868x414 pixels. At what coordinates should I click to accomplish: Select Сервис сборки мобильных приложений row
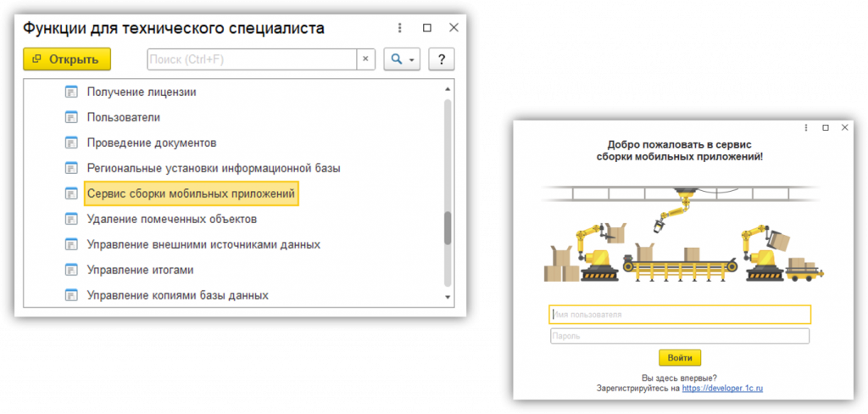(192, 193)
